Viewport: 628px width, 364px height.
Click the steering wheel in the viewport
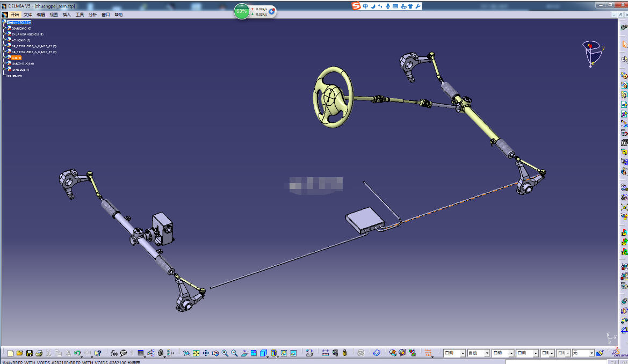[333, 97]
